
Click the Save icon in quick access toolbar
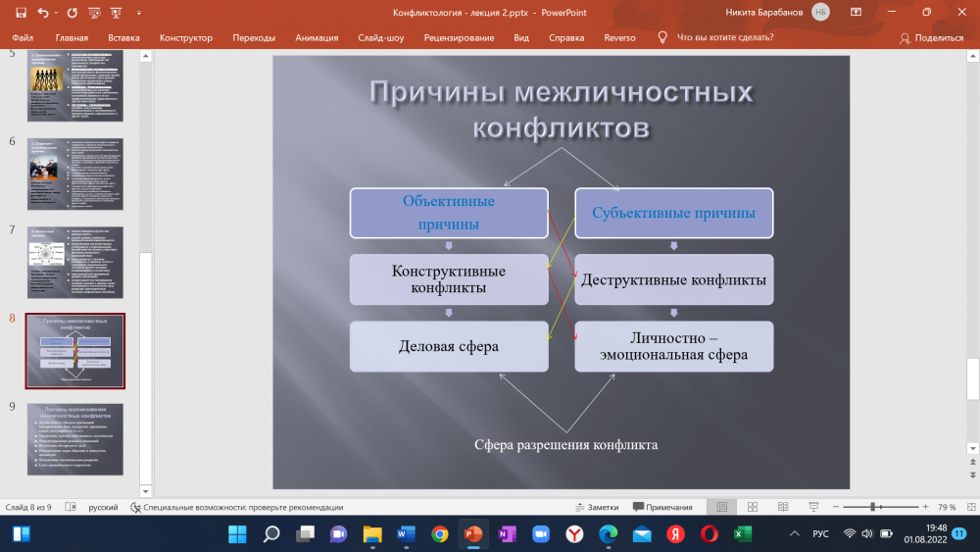coord(21,12)
